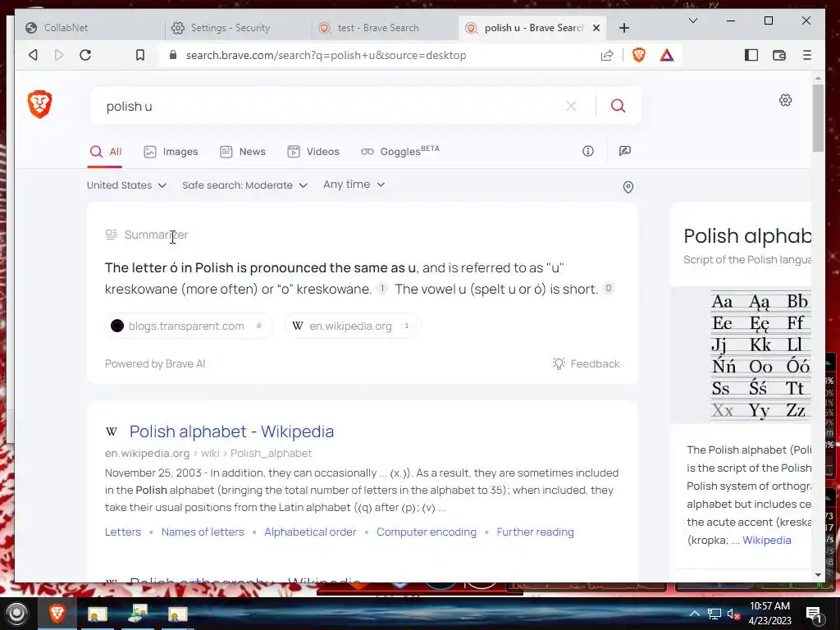Click the Windows Start button

pos(16,614)
